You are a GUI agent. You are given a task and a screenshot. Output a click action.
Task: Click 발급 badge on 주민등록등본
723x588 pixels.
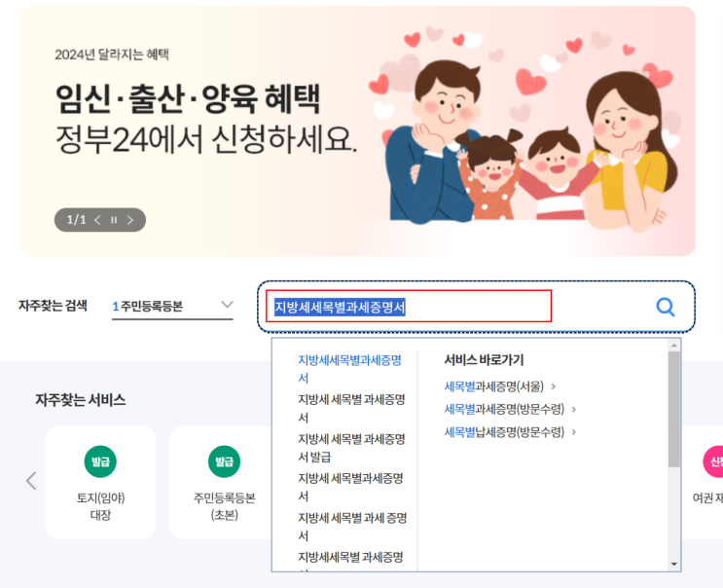[225, 461]
